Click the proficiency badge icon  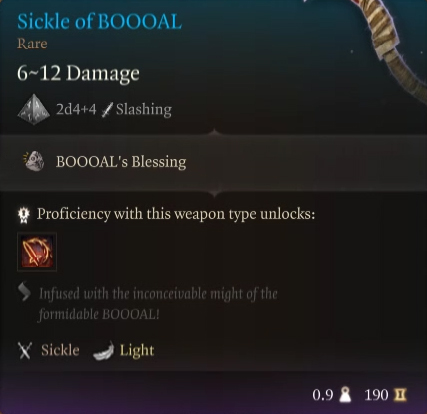click(x=24, y=214)
